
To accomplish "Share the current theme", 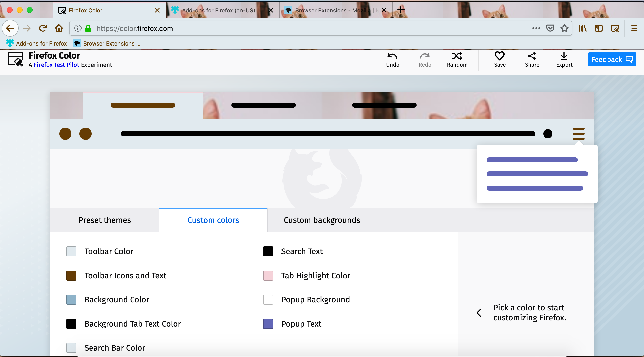I will coord(532,60).
